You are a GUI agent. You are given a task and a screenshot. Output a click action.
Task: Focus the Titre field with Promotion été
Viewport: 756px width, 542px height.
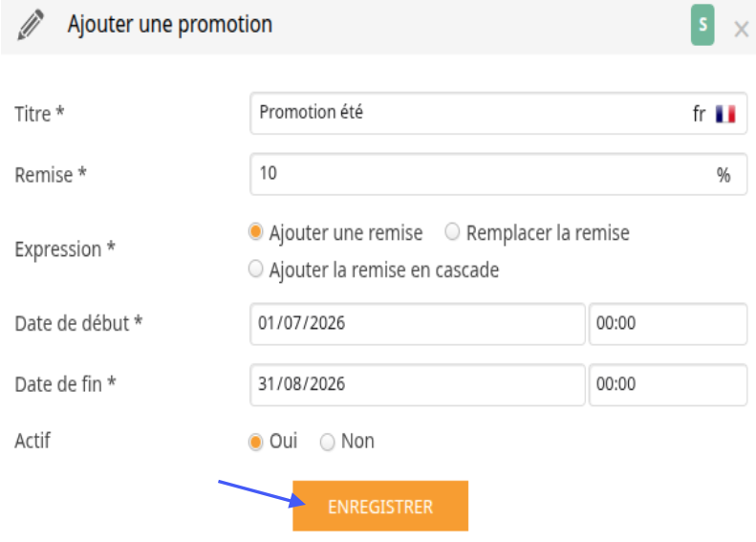(x=498, y=114)
